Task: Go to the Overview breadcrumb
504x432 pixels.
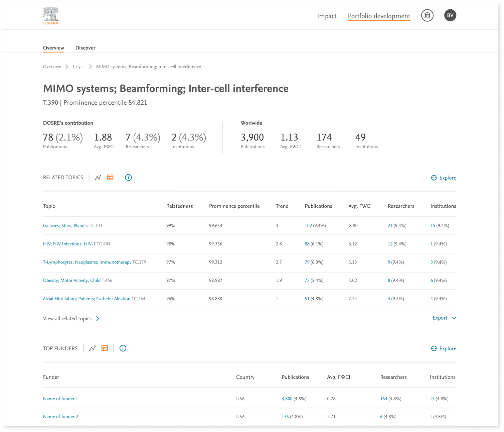Action: pyautogui.click(x=52, y=67)
